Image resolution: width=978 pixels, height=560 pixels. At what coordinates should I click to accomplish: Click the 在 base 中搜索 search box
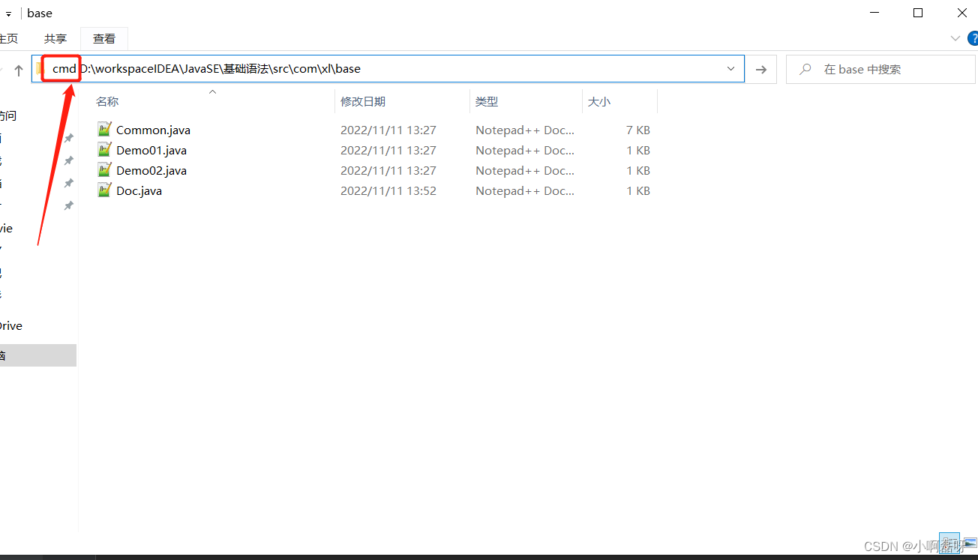[x=881, y=69]
